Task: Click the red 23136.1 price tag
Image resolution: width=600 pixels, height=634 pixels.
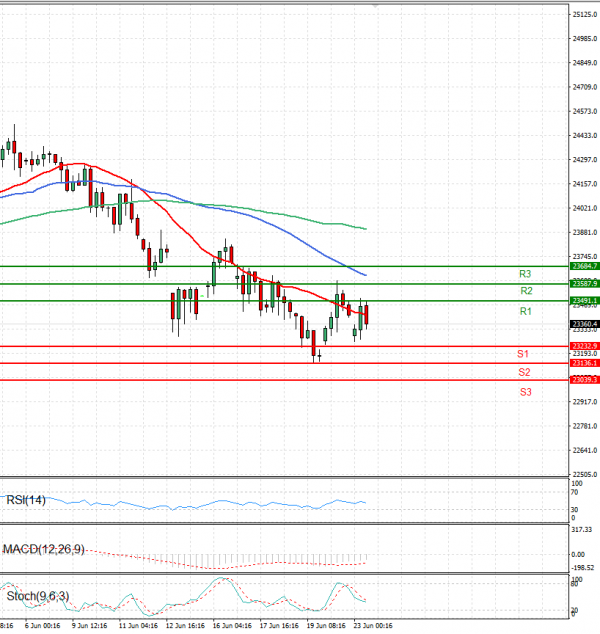Action: click(584, 363)
